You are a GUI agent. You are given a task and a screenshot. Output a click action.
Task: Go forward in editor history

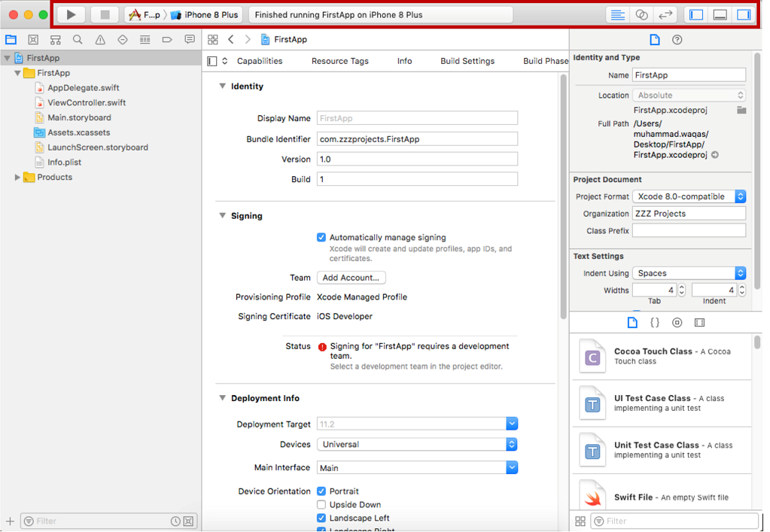[248, 40]
